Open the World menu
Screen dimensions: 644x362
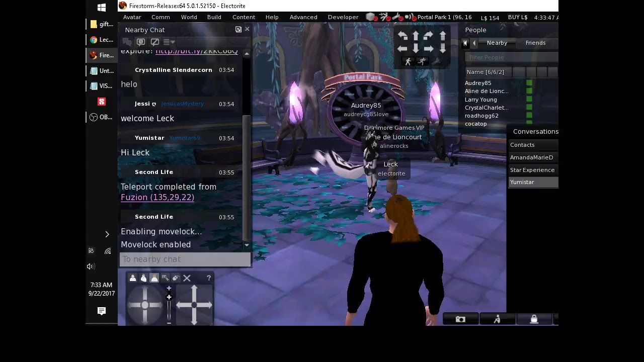tap(189, 17)
